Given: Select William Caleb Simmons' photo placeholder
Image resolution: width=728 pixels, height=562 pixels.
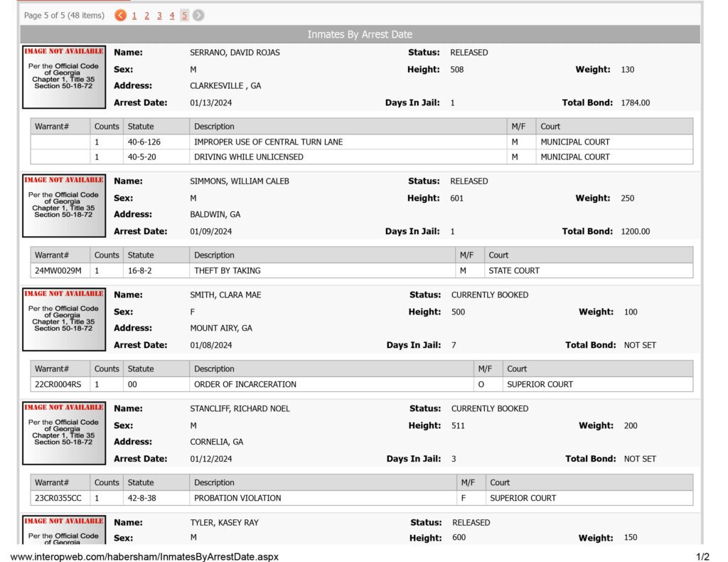Looking at the screenshot, I should [x=64, y=206].
